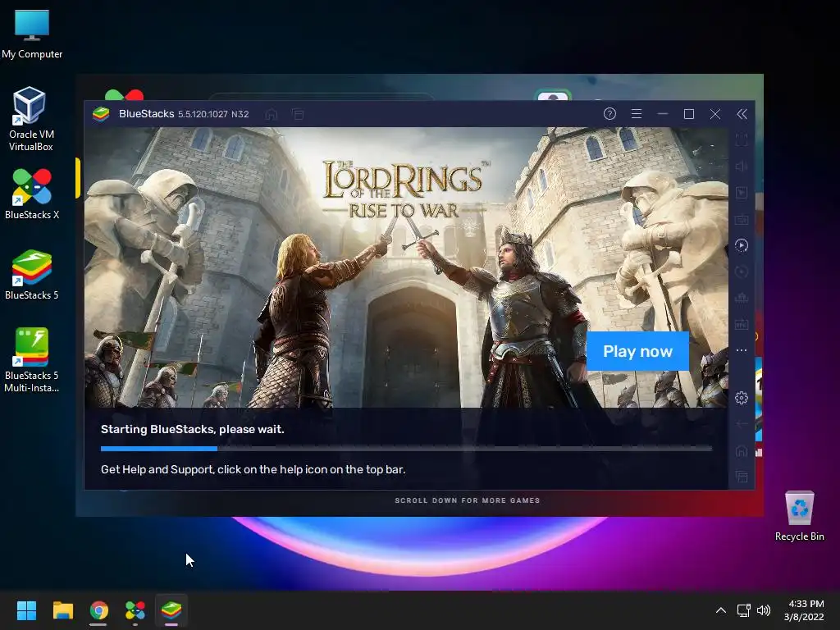Click the sync/rotate circle icon in sidebar
Image resolution: width=840 pixels, height=630 pixels.
point(742,272)
